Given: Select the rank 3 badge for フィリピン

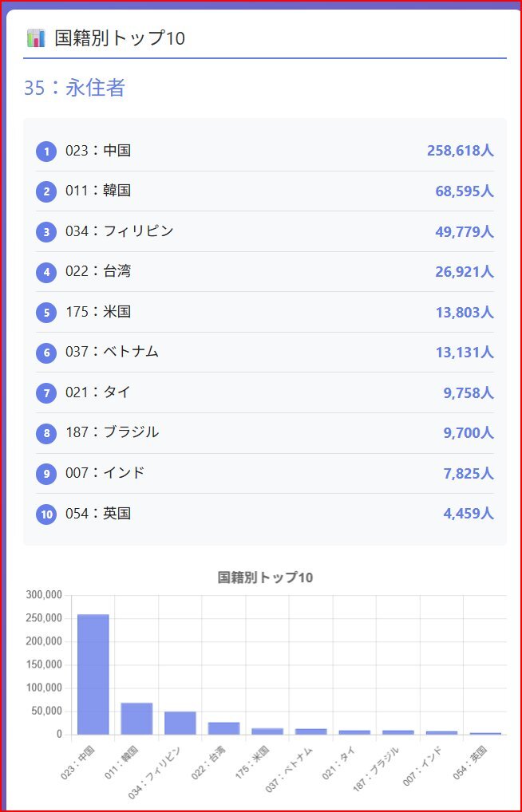Looking at the screenshot, I should [x=46, y=231].
